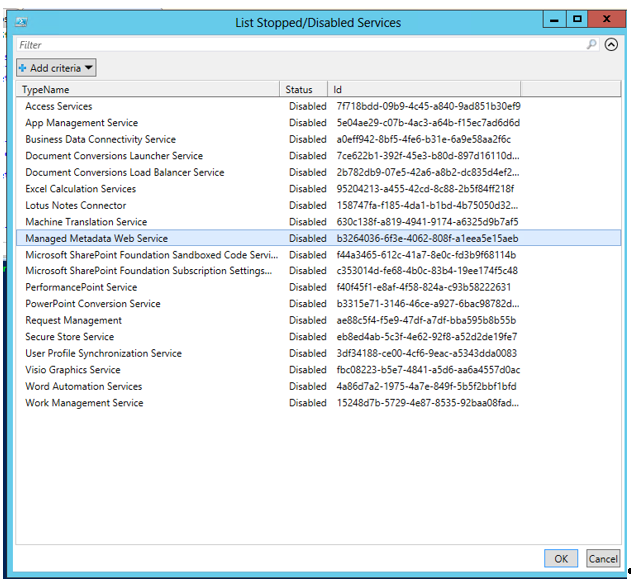Click the Id starting with a0eff942
631x585 pixels.
(424, 139)
